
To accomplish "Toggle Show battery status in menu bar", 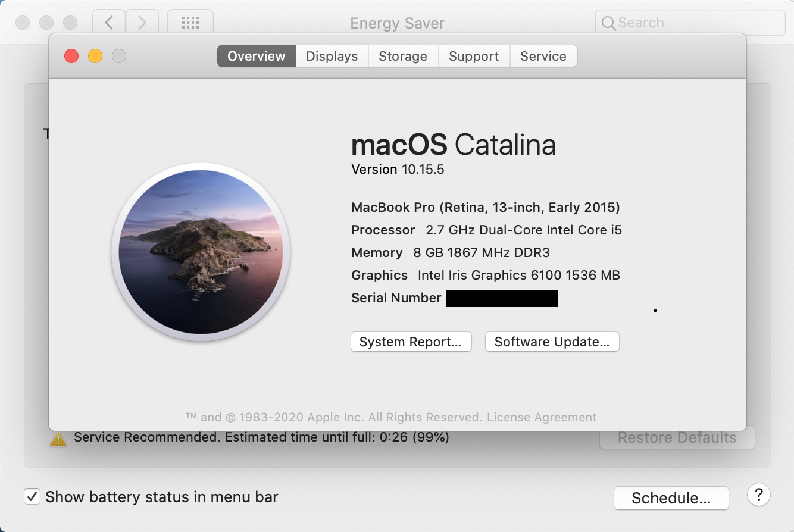I will pos(32,496).
